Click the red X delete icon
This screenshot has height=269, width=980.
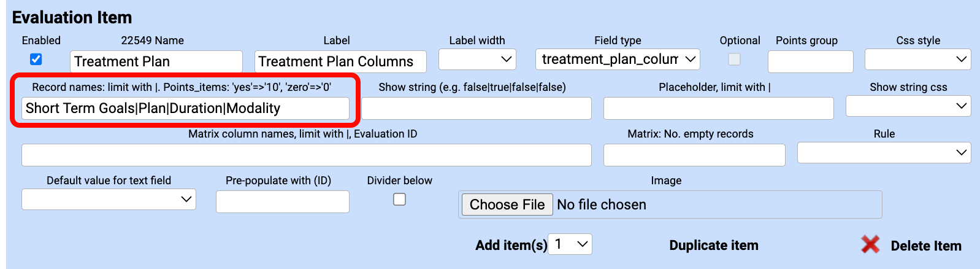870,244
